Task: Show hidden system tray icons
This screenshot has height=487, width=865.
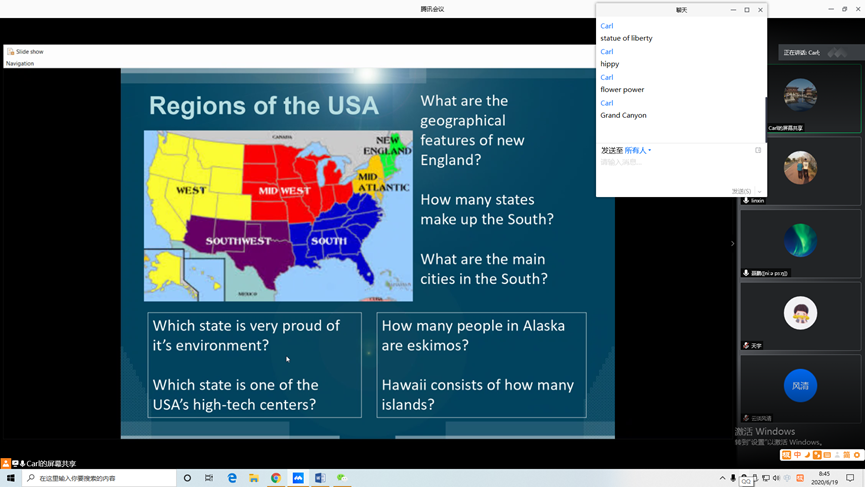Action: (722, 478)
